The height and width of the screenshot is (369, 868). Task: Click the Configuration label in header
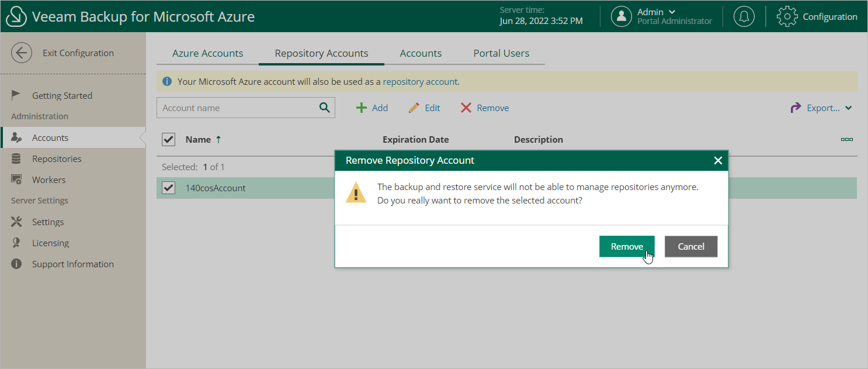coord(830,16)
